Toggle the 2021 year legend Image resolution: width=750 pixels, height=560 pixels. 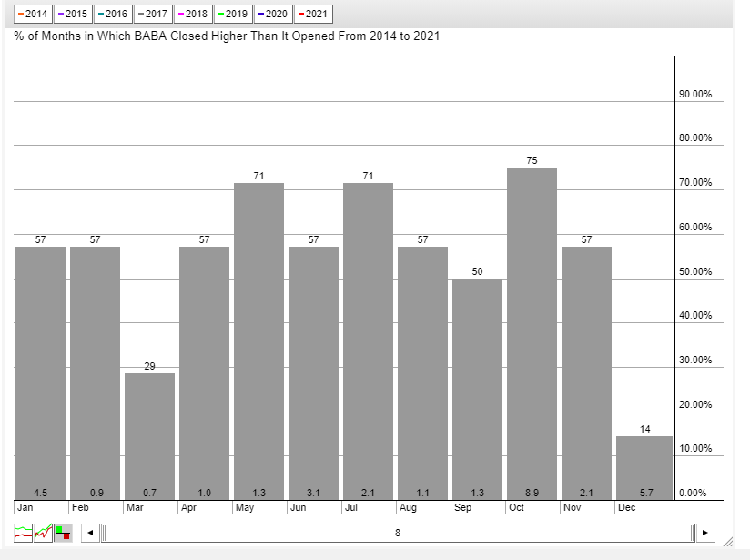313,14
